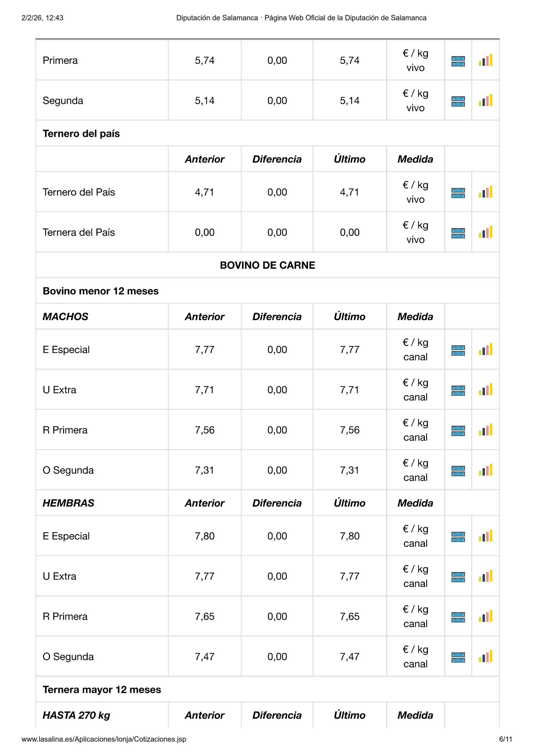Click table icon for O Segunda 7,31 row
This screenshot has height=756, width=534.
coord(458,471)
